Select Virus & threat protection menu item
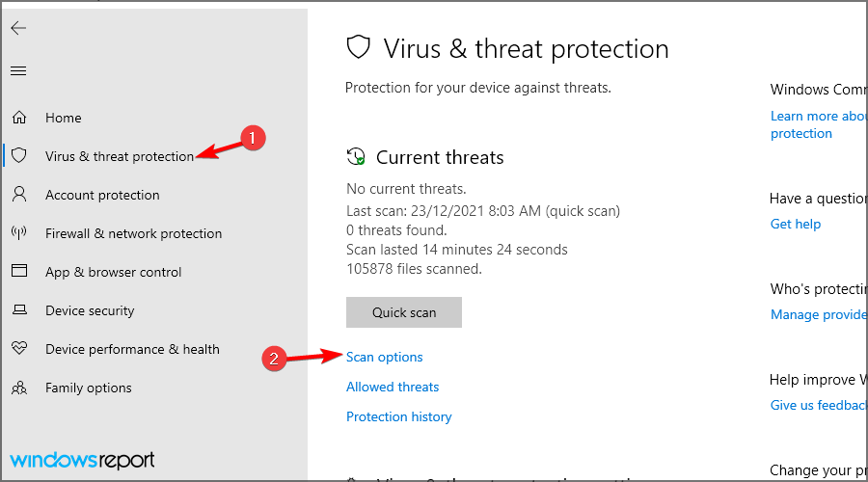This screenshot has height=482, width=868. 120,156
